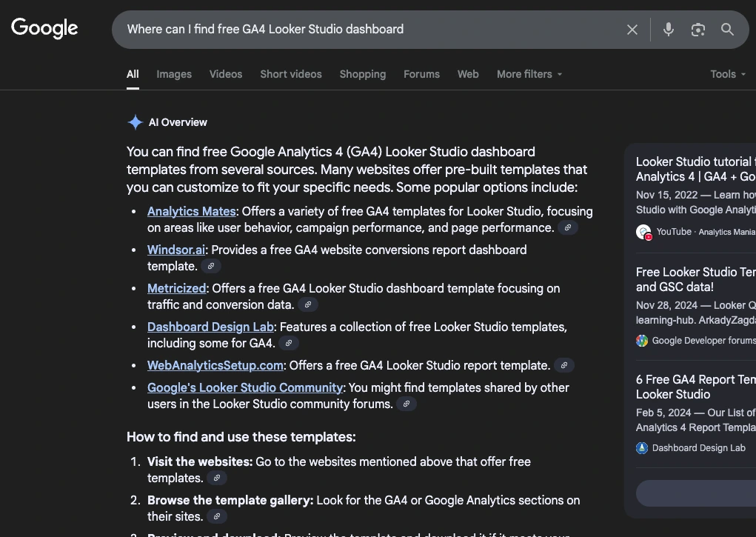Open source link icon after Windsor.ai description

tap(211, 267)
